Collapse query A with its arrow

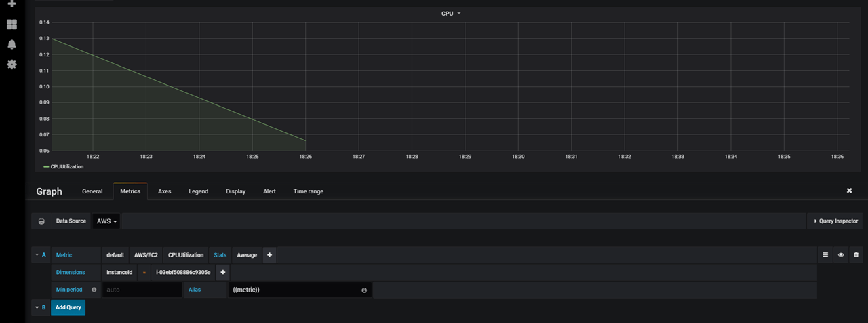(37, 255)
